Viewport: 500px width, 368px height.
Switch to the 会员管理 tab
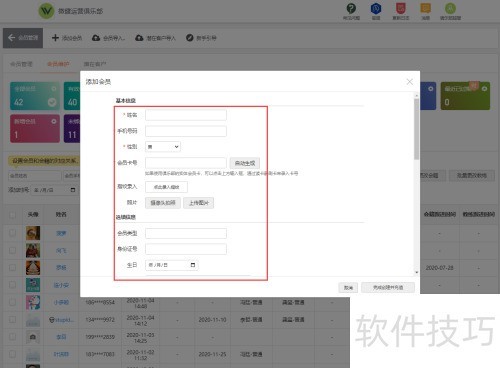pos(21,64)
